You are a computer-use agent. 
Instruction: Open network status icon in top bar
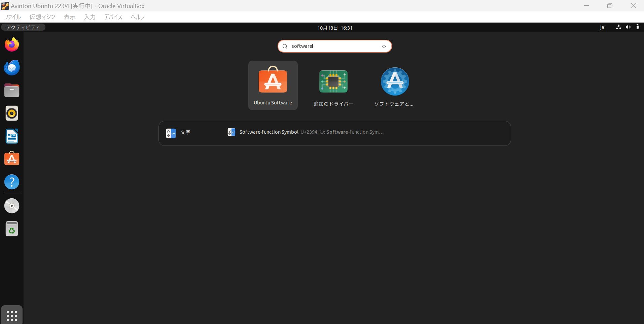tap(618, 27)
